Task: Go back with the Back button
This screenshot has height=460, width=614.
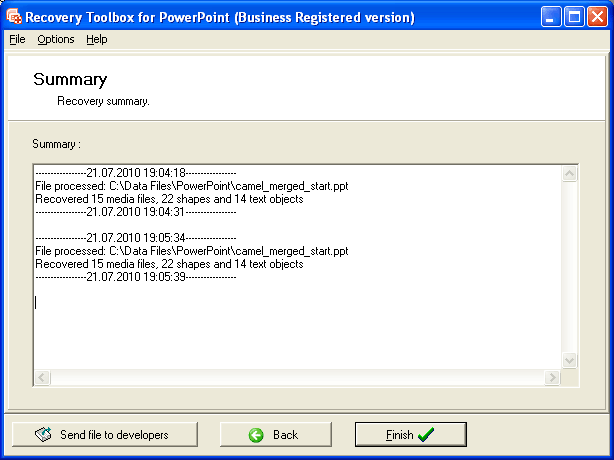Action: pyautogui.click(x=276, y=435)
